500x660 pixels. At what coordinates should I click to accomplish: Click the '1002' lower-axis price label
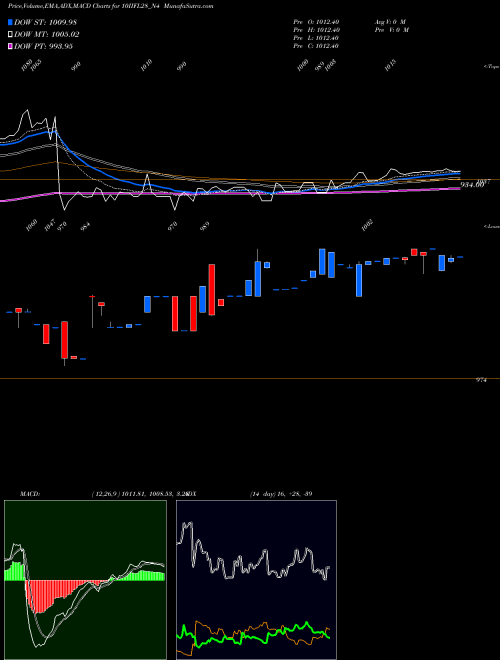tap(368, 225)
